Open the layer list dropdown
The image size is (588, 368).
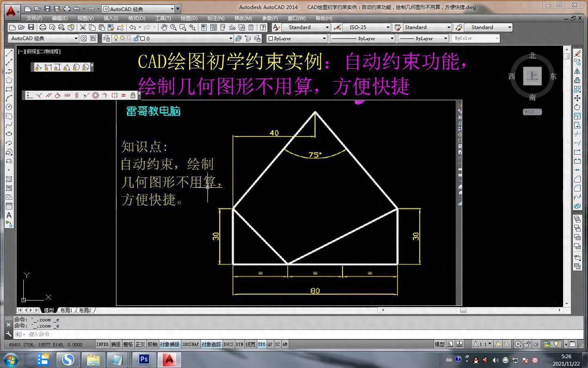231,38
